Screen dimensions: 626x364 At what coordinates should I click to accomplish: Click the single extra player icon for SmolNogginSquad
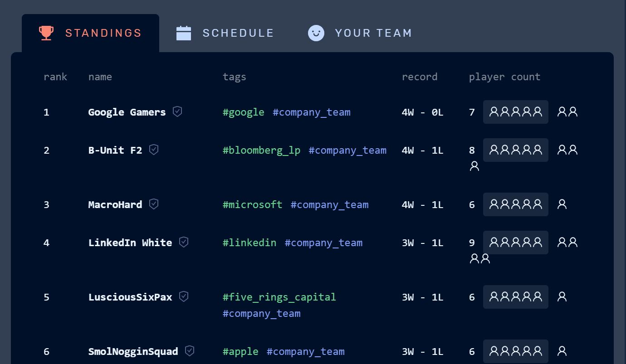(562, 351)
